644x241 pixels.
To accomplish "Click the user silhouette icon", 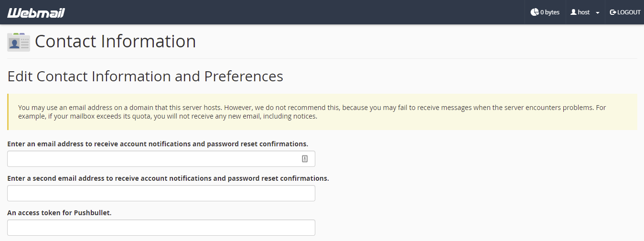I will pyautogui.click(x=573, y=12).
